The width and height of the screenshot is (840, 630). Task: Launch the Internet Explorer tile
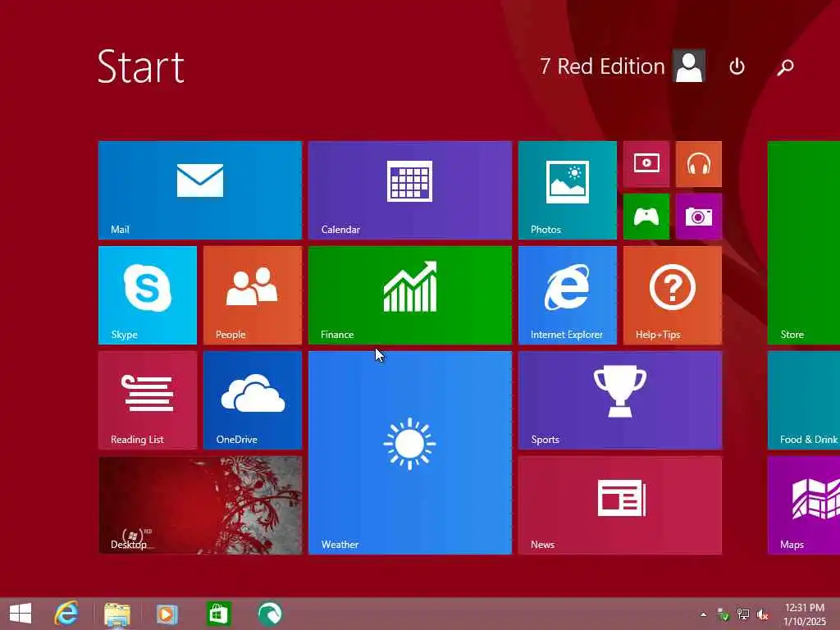pos(568,295)
